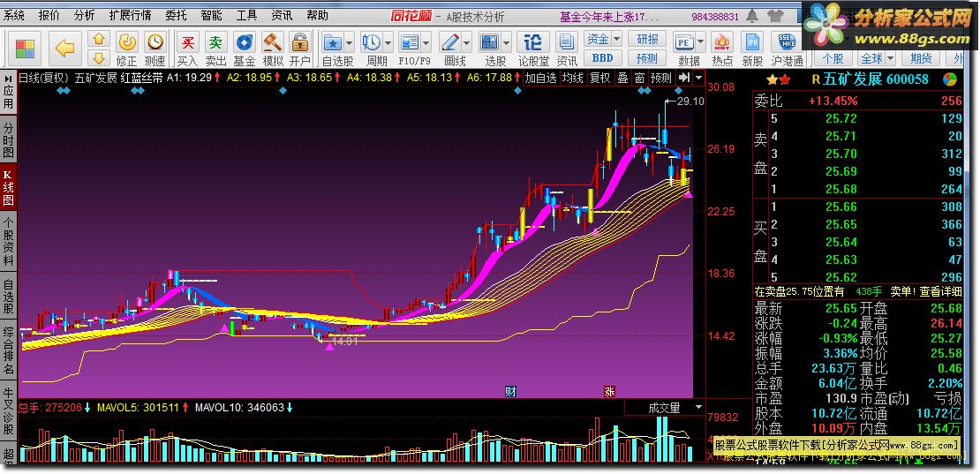Viewport: 980px width, 474px height.
Task: Switch to the 综合排名 side tab
Action: tap(8, 350)
